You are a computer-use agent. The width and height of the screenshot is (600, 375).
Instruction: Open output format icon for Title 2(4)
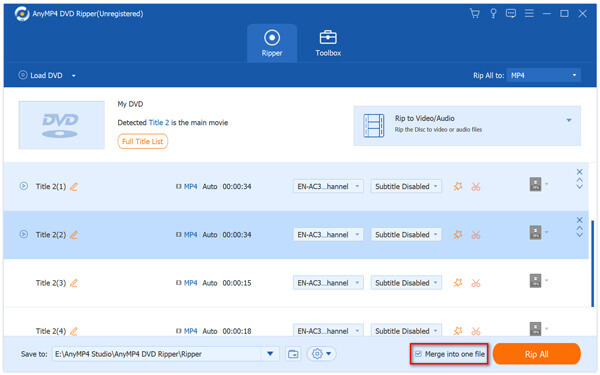536,329
